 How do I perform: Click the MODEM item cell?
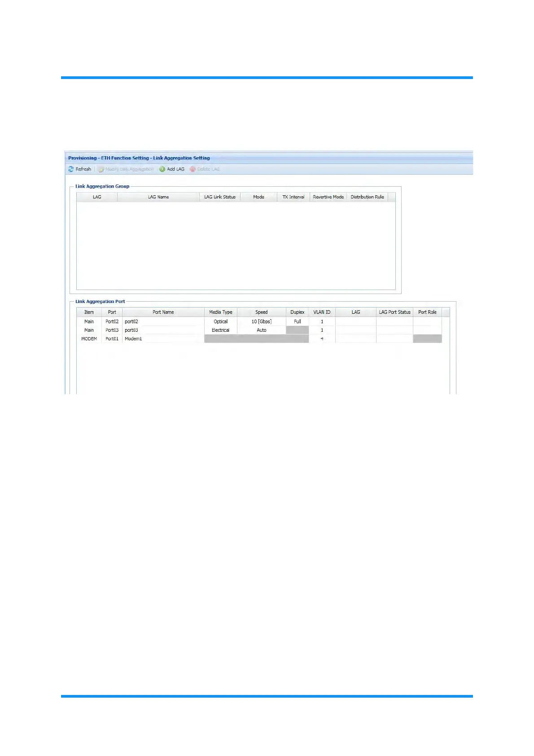(89, 339)
